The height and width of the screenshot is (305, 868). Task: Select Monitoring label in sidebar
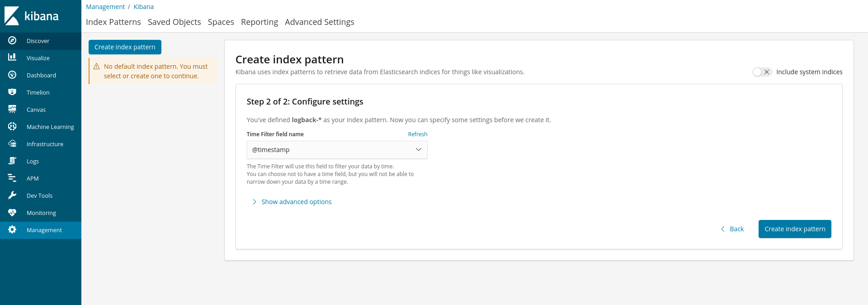(41, 213)
